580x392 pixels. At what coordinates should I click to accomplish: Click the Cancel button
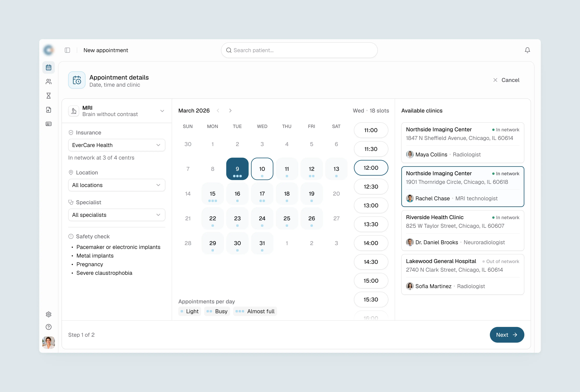click(x=506, y=80)
